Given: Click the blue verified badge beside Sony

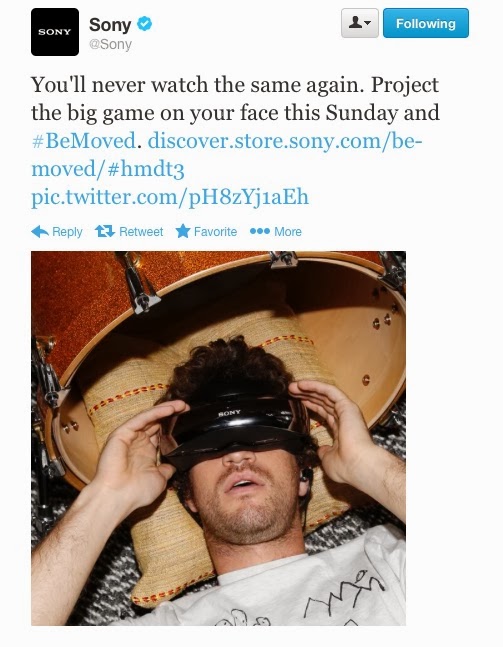Looking at the screenshot, I should point(144,24).
